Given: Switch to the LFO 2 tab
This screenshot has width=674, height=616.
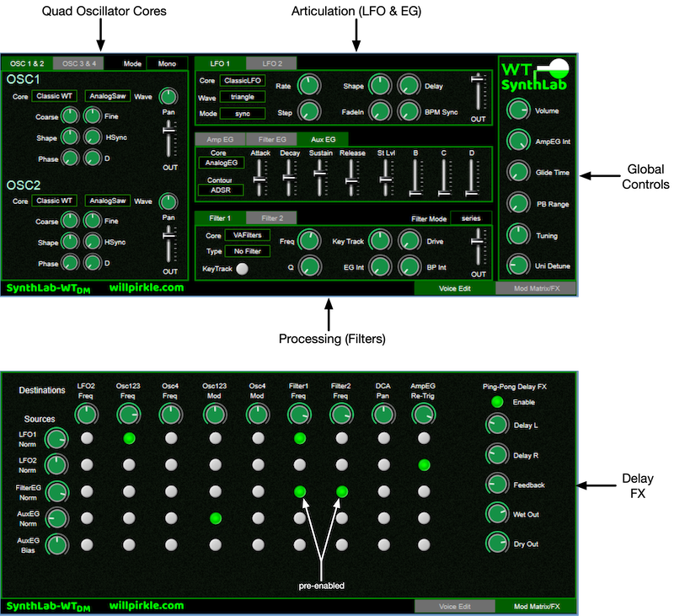Looking at the screenshot, I should pos(271,63).
